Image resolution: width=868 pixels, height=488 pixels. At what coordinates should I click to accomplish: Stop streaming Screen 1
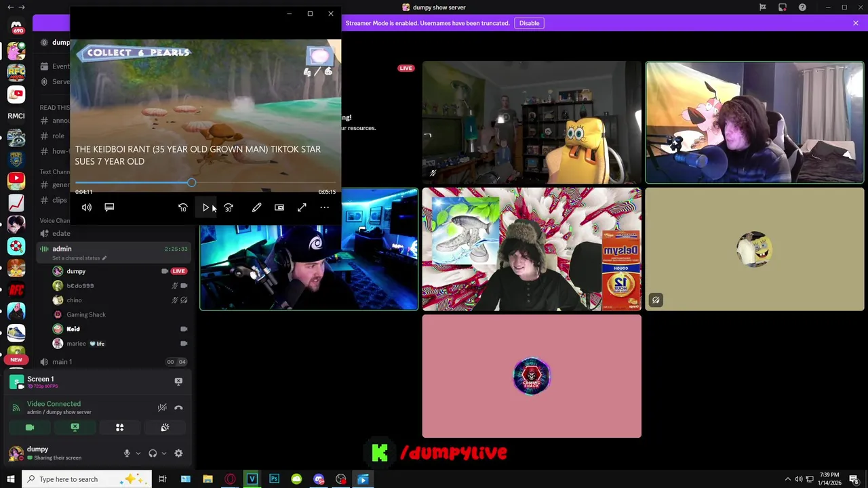click(x=178, y=381)
